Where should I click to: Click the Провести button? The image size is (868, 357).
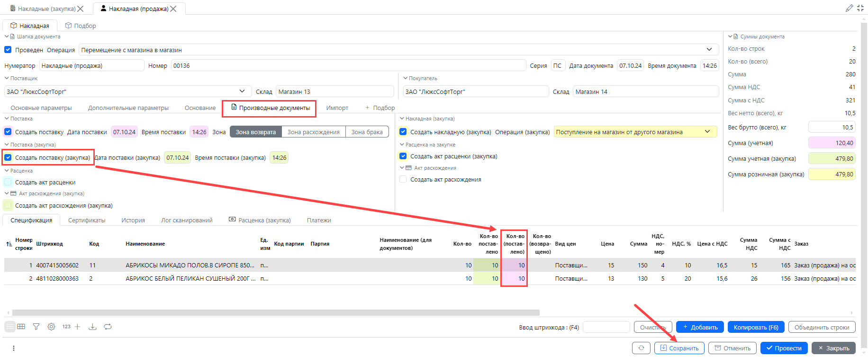click(784, 348)
